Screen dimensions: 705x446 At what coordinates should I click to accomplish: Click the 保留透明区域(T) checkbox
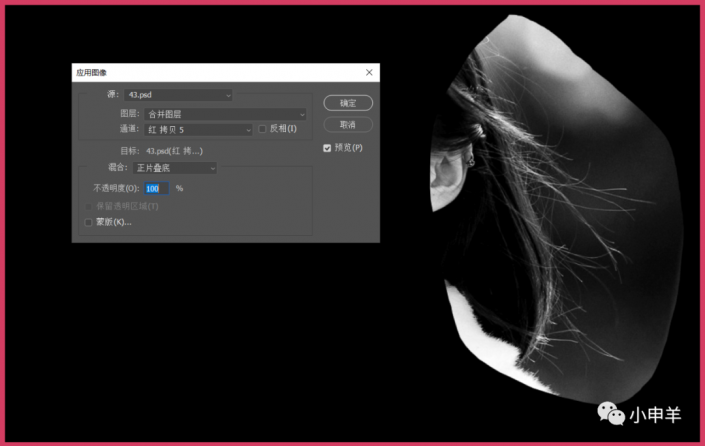(x=89, y=206)
